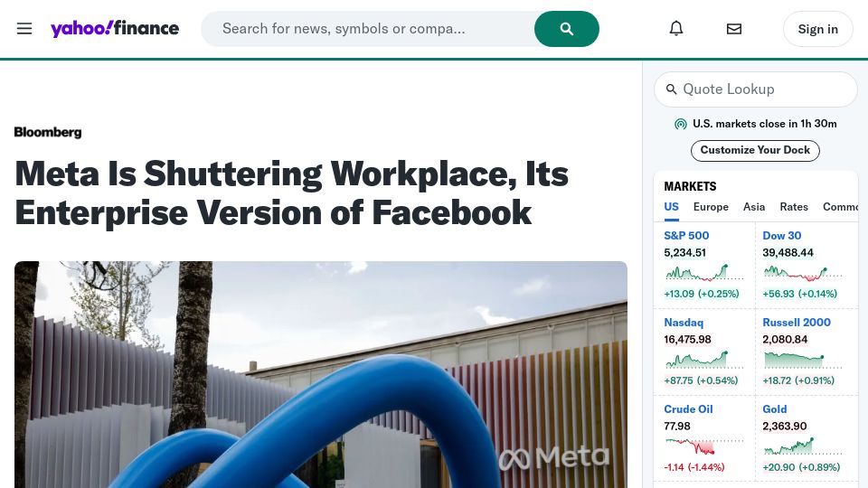Open the Crude Oil sparkline chart
The height and width of the screenshot is (488, 868).
703,446
